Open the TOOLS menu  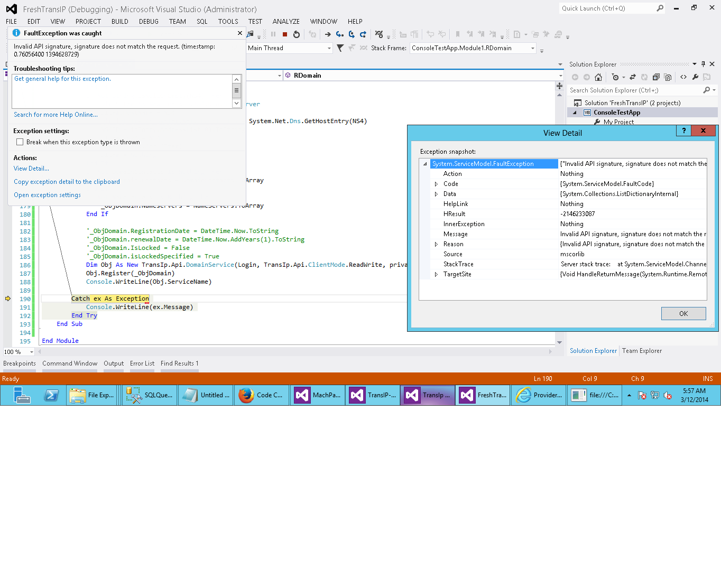(x=228, y=22)
